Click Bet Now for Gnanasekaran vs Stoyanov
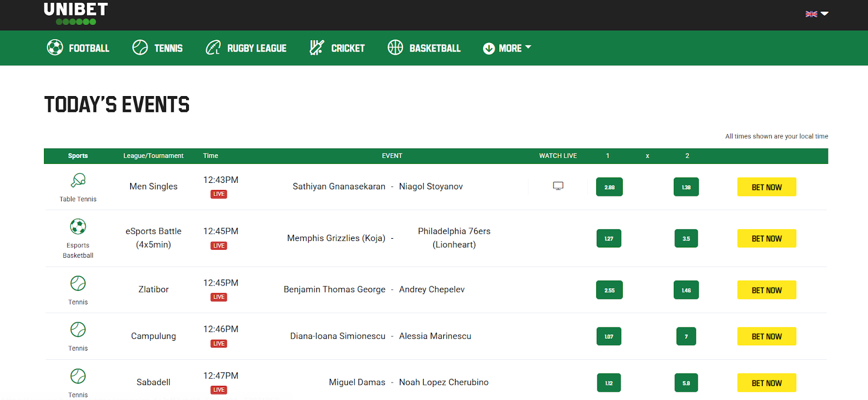The width and height of the screenshot is (868, 400). click(x=767, y=187)
